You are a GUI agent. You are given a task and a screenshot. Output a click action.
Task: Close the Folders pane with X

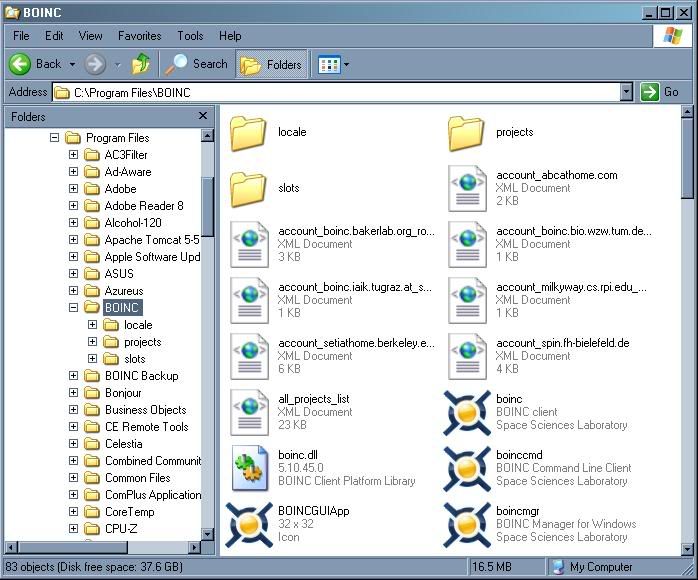tap(203, 116)
